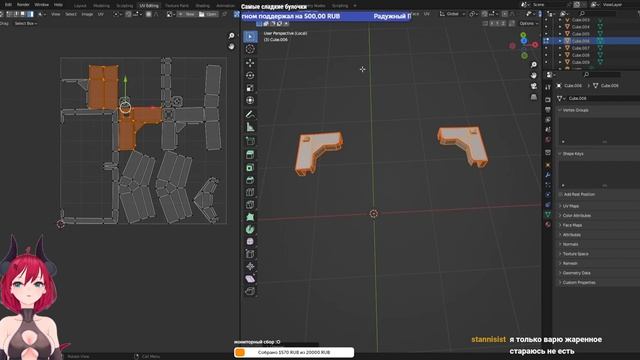The width and height of the screenshot is (640, 360).
Task: Activate the Transform tool in viewport toolbar
Action: coord(250,100)
